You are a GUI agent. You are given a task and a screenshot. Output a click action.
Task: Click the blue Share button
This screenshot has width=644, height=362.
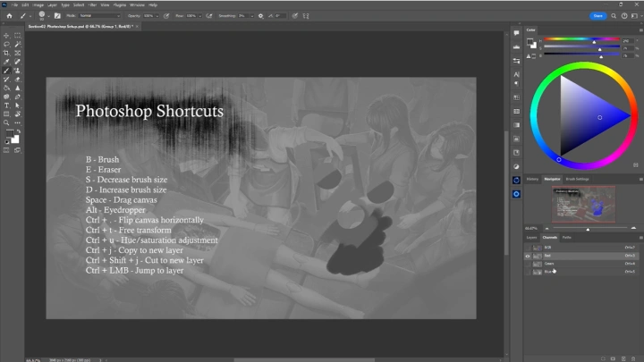point(597,16)
